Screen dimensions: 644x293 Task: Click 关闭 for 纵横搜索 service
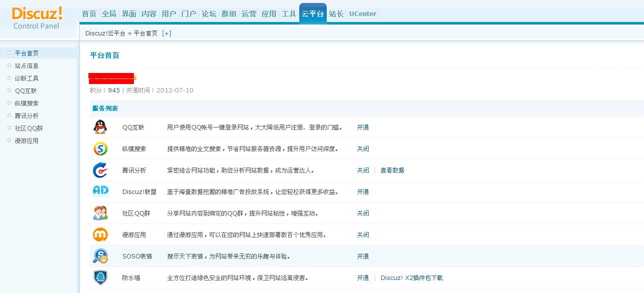tap(363, 148)
